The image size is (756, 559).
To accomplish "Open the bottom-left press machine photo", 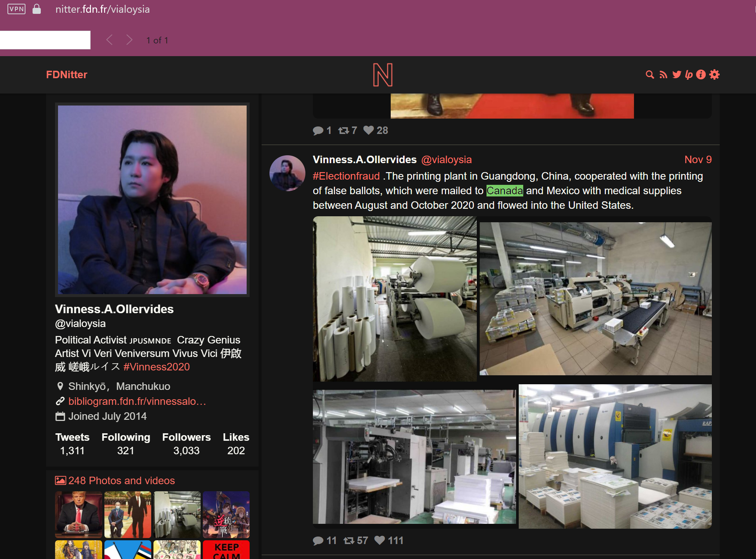I will tap(414, 456).
